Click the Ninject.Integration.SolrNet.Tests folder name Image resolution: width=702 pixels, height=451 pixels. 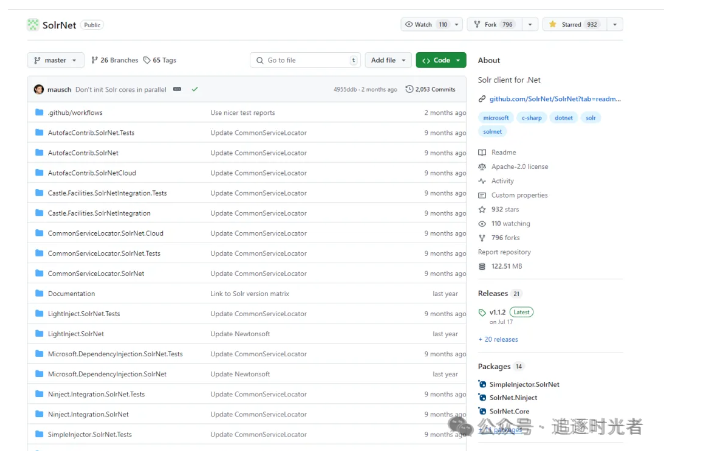96,394
